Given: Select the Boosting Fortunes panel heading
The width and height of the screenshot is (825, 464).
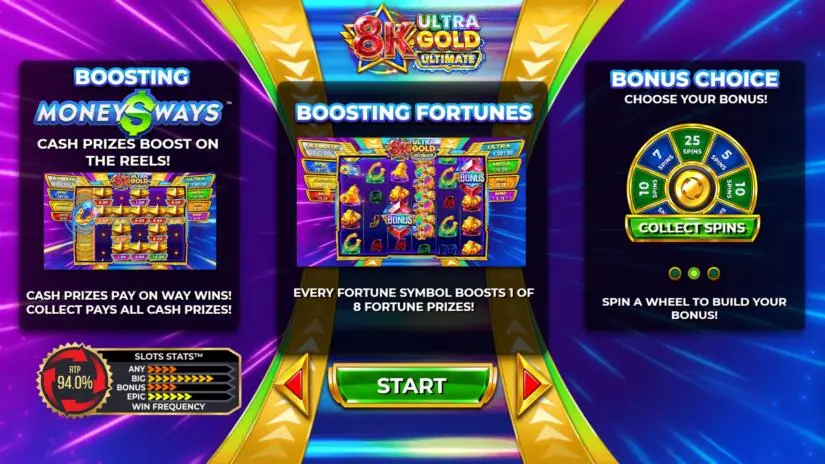Looking at the screenshot, I should [x=414, y=113].
